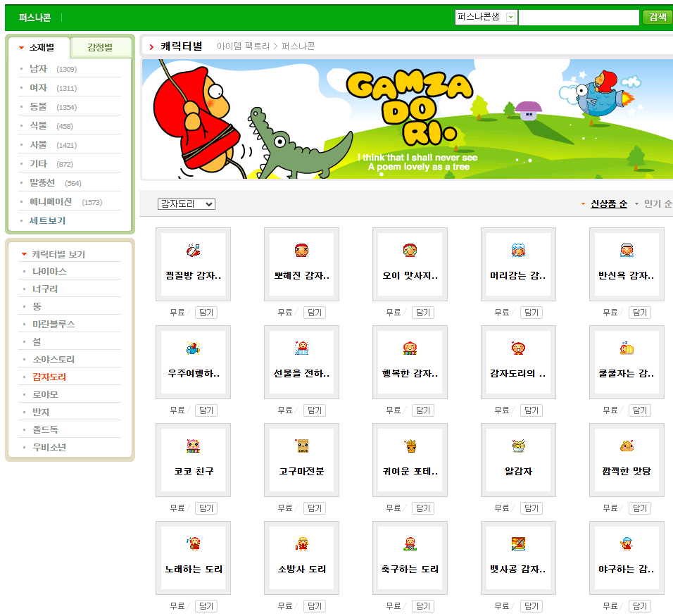673x616 pixels.
Task: Click into the search text field
Action: (579, 18)
